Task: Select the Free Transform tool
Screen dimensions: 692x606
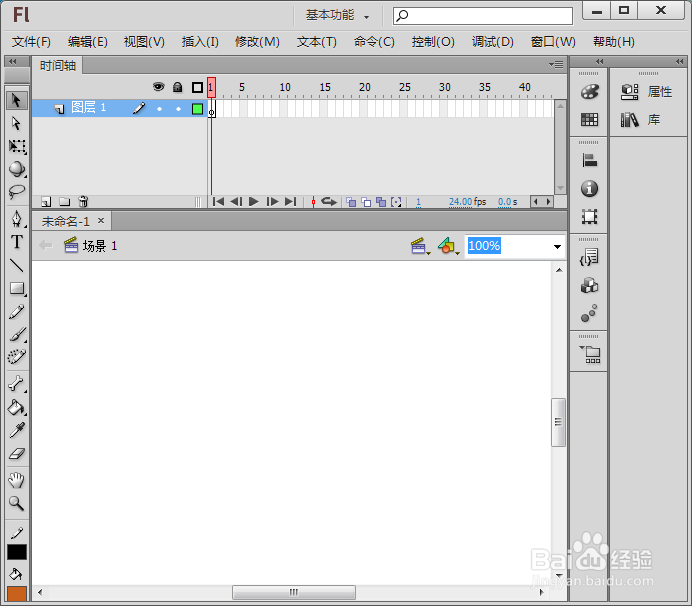Action: (x=17, y=146)
